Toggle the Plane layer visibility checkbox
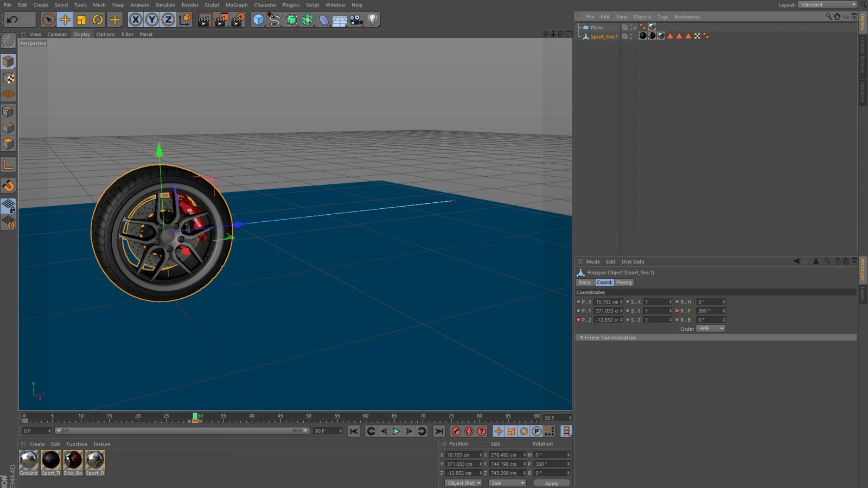 (x=625, y=27)
